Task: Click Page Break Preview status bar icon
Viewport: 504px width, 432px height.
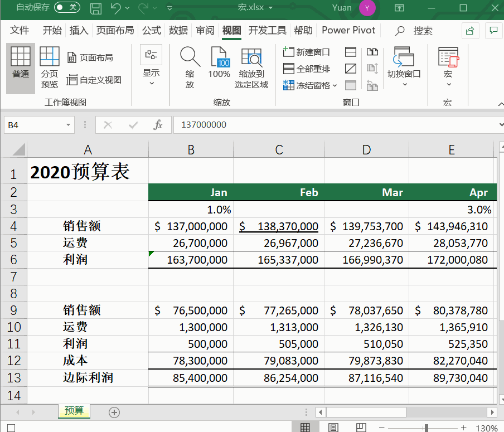Action: 361,427
